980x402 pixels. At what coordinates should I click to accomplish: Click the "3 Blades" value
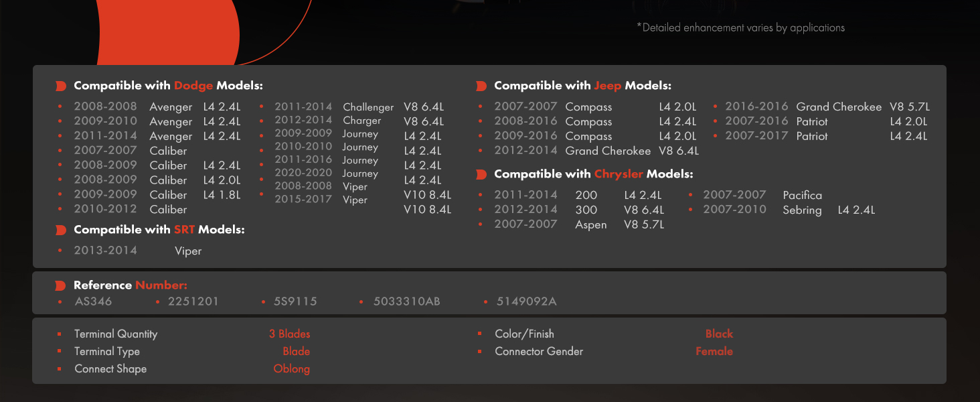click(290, 334)
